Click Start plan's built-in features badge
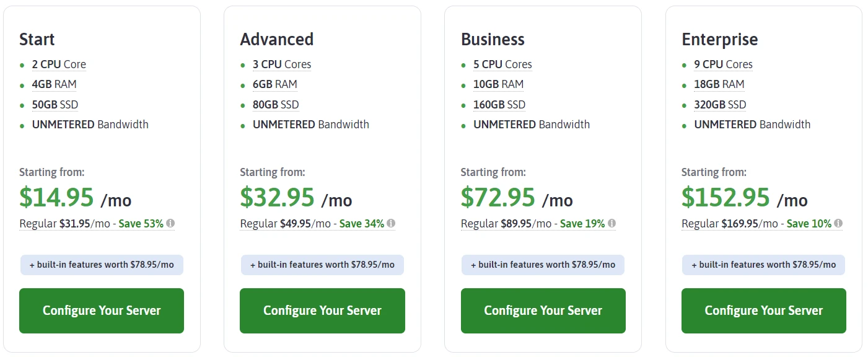868x357 pixels. point(101,265)
